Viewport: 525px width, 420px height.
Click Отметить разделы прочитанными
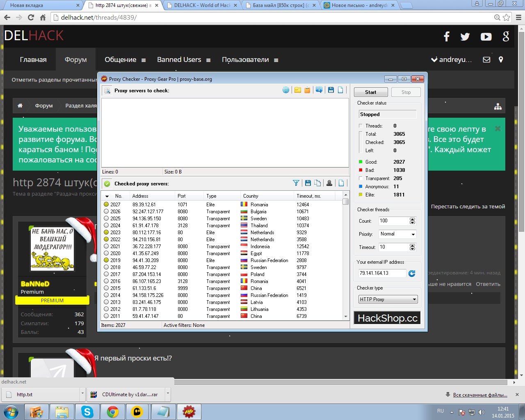tap(54, 80)
